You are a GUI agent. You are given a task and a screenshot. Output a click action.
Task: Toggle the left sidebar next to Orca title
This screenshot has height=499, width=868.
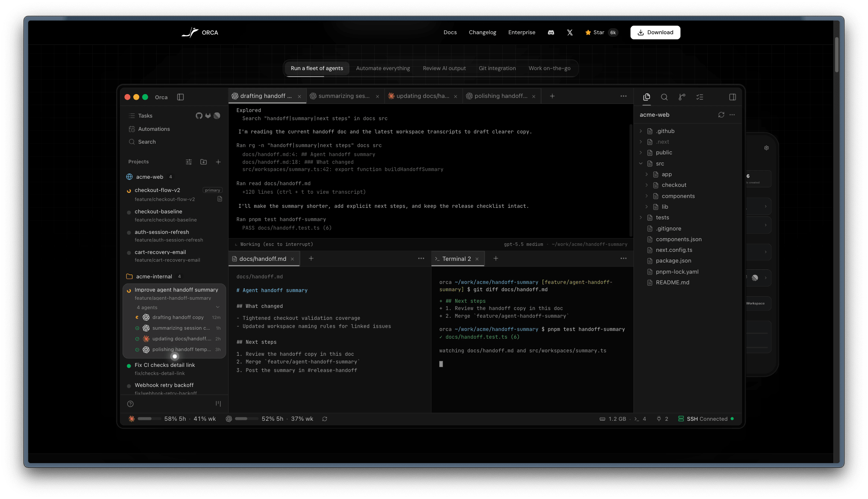(x=181, y=97)
